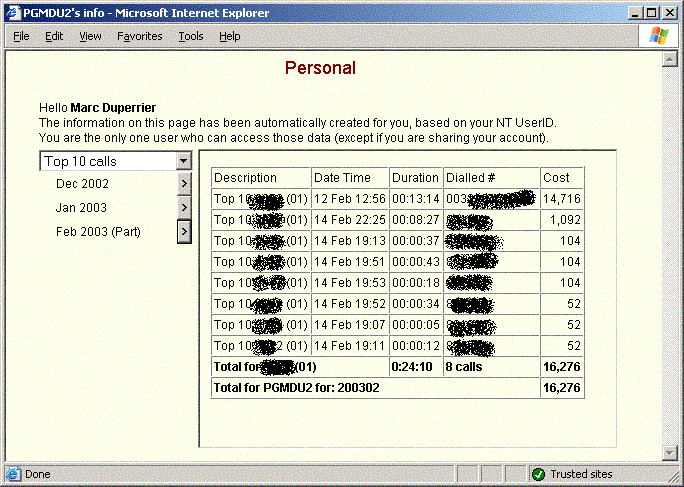The height and width of the screenshot is (487, 684).
Task: Open the Tools menu
Action: point(191,36)
